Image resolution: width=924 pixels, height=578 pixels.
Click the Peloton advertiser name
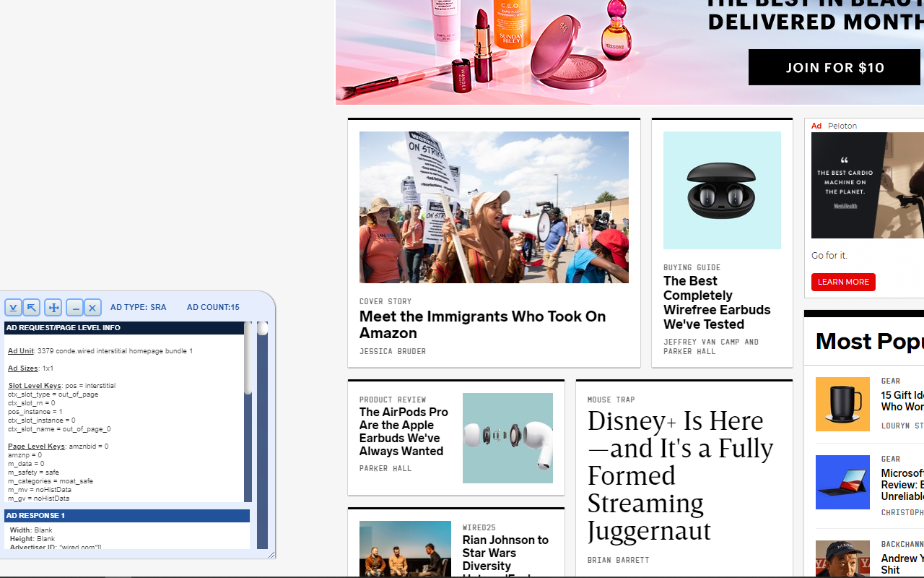pos(842,126)
